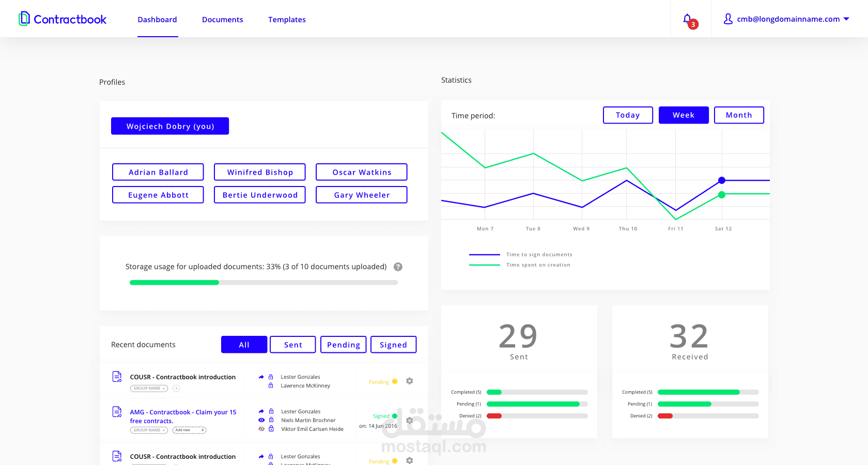Screen dimensions: 868x465
Task: Toggle visibility eye for Niels Martin Brochner
Action: pyautogui.click(x=261, y=420)
